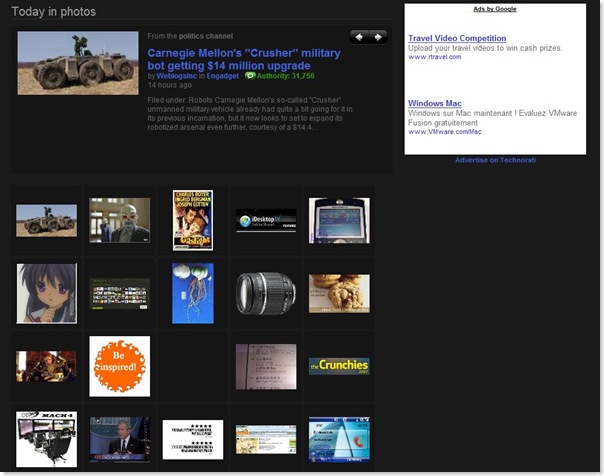The width and height of the screenshot is (604, 476).
Task: Select the orange Be inspired! thumbnail
Action: point(120,366)
